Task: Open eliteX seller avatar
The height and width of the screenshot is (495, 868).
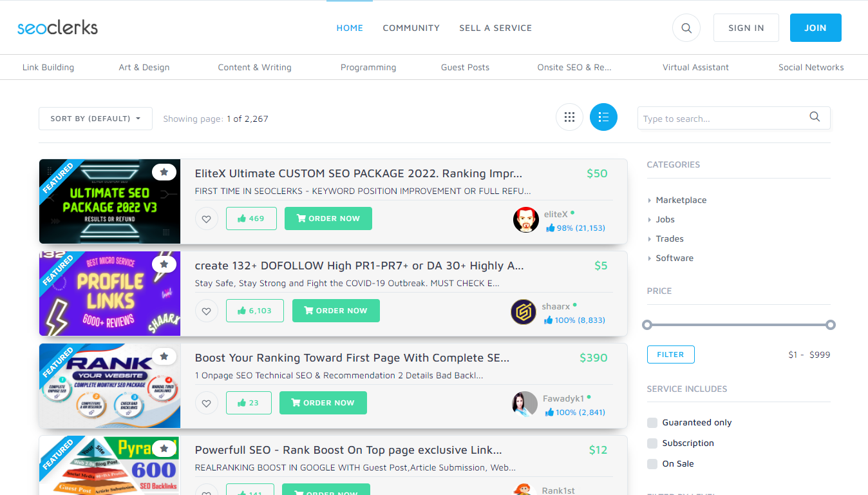Action: pyautogui.click(x=526, y=220)
